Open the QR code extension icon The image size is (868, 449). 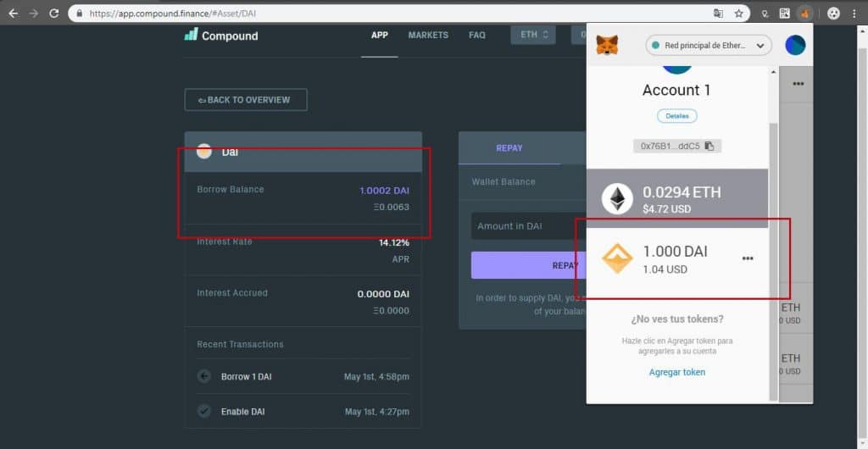(x=784, y=14)
